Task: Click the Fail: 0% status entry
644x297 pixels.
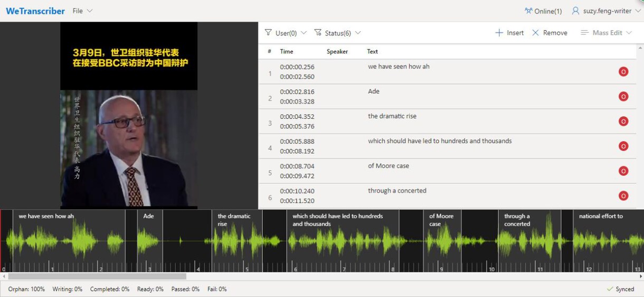Action: coord(216,290)
